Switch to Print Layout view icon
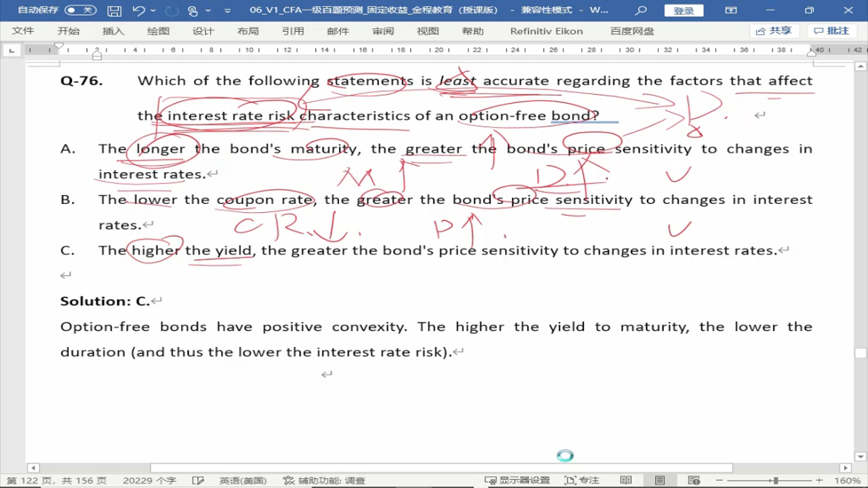868x488 pixels. point(660,481)
